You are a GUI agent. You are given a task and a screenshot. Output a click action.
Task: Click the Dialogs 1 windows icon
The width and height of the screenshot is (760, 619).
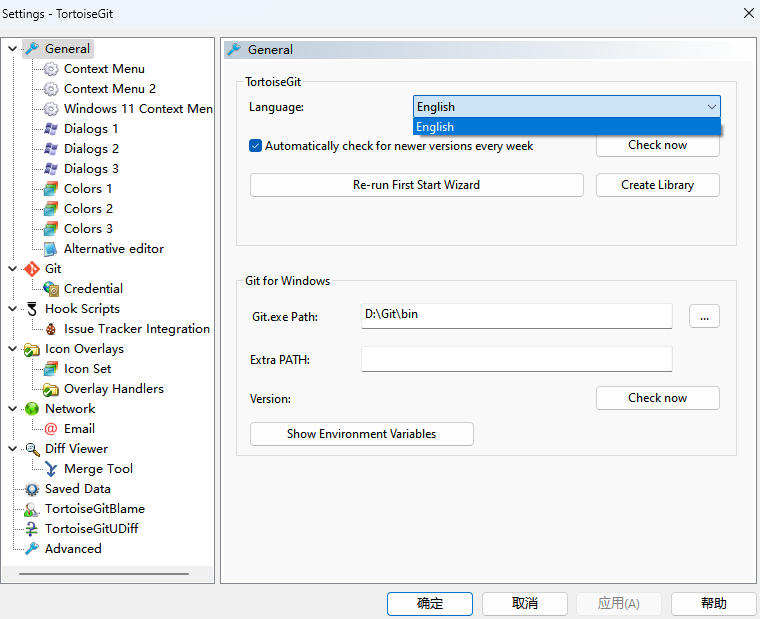pos(51,128)
